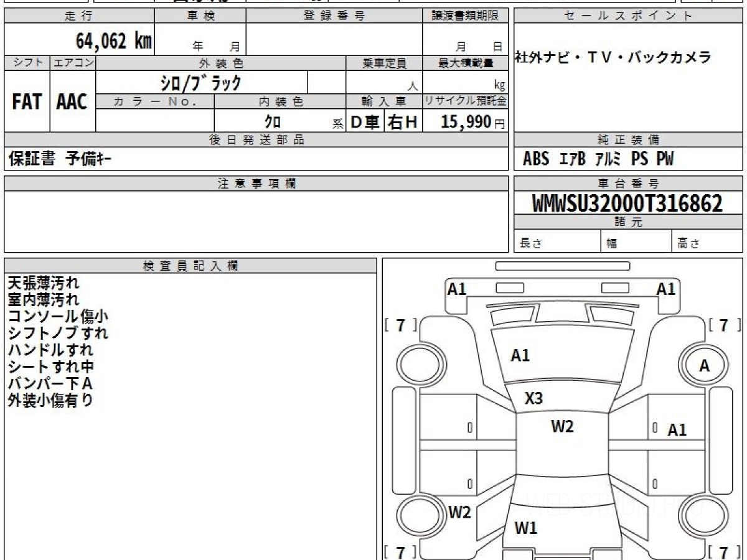Select the "セールスポイント" heading
747x560 pixels.
tap(628, 16)
